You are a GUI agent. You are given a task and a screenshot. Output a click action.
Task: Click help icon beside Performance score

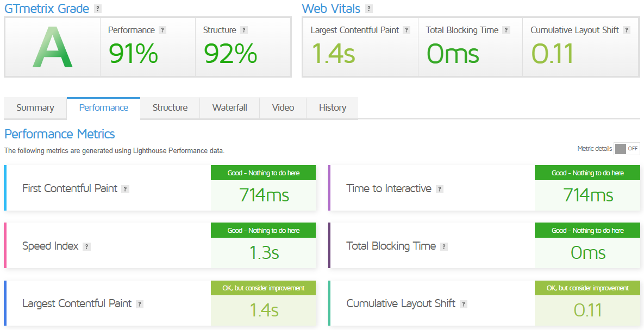click(162, 30)
